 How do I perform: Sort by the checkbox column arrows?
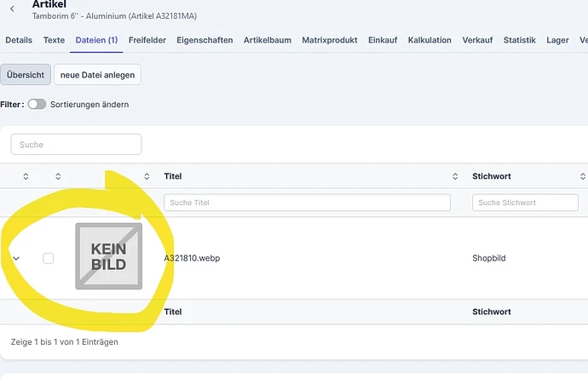58,176
